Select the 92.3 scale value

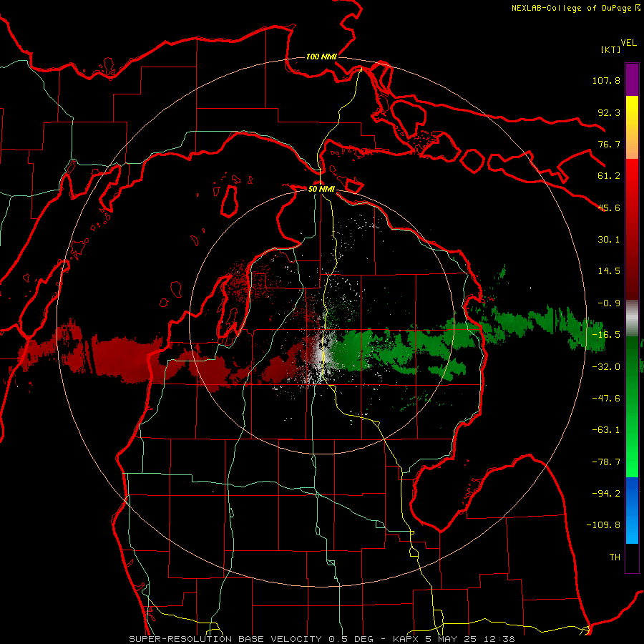609,112
